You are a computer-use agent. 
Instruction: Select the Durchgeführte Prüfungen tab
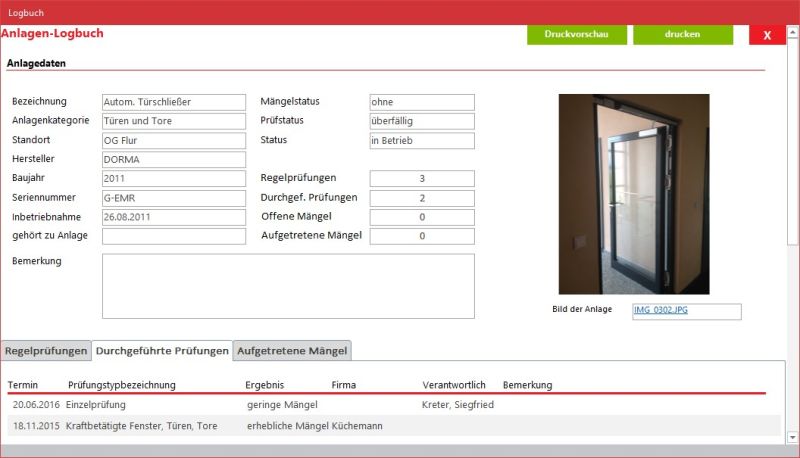[162, 351]
